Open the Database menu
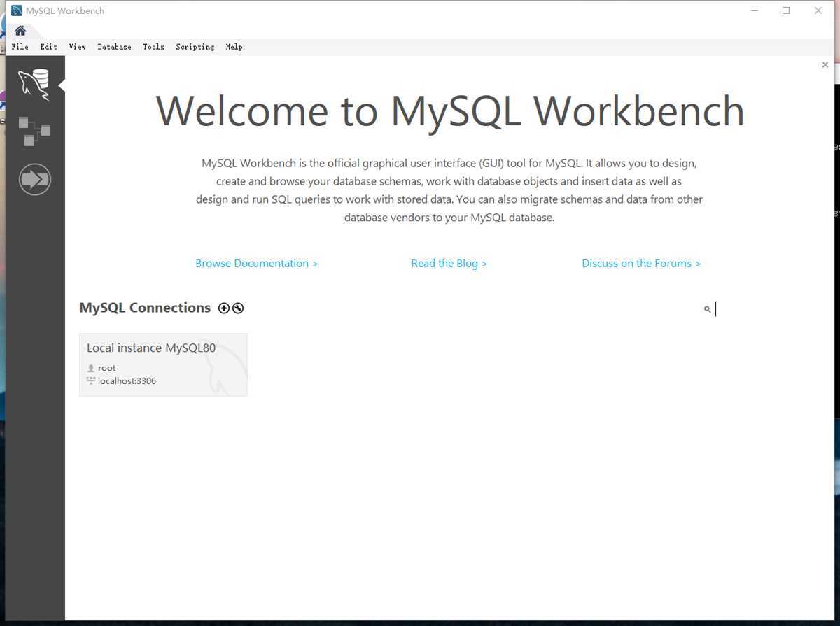 coord(114,47)
